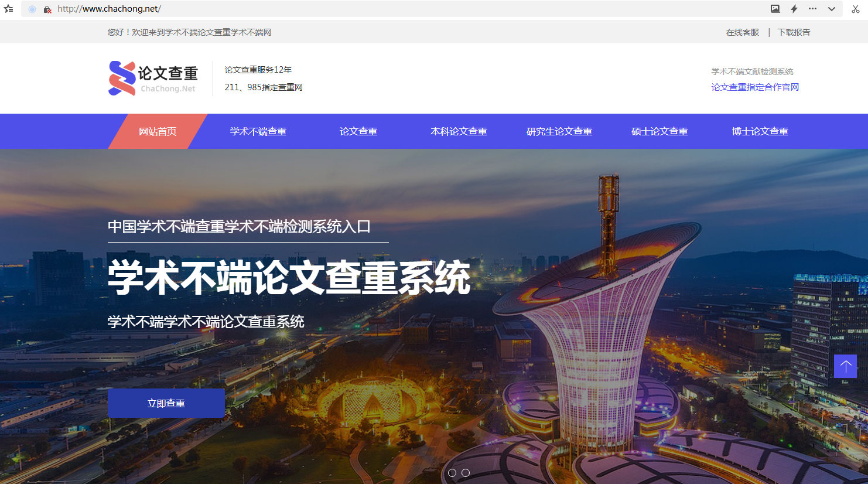868x484 pixels.
Task: Click the blue circle icon in address bar
Action: click(x=32, y=9)
